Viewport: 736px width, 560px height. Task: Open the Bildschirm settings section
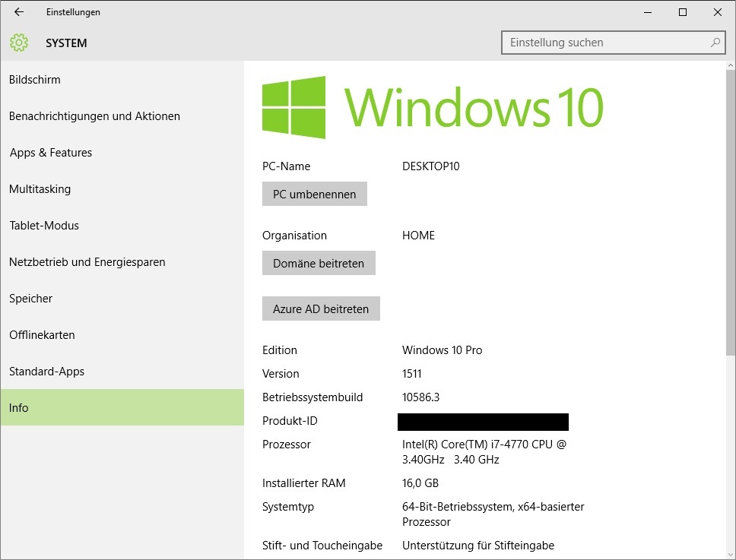(35, 79)
